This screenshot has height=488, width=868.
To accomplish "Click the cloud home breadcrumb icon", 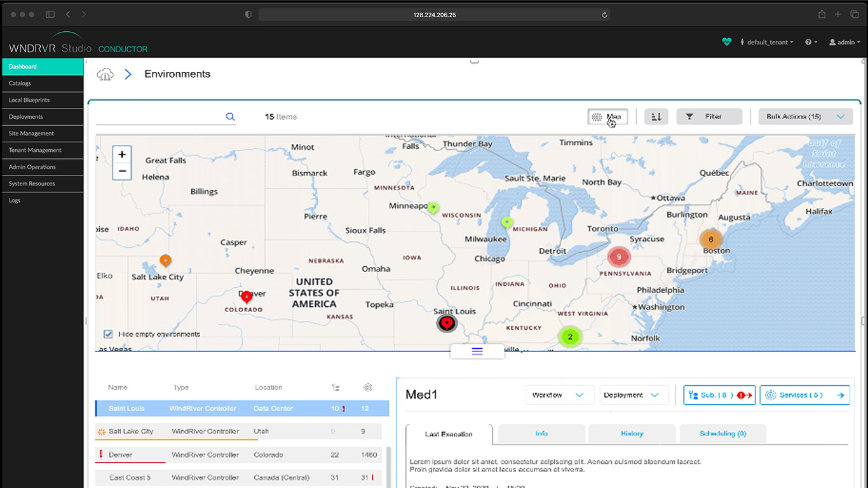I will pos(105,74).
